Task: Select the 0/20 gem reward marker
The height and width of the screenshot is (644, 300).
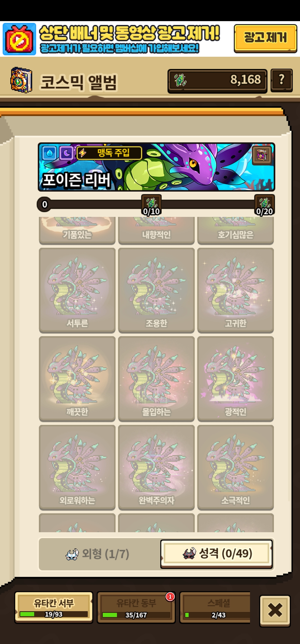Action: 264,205
